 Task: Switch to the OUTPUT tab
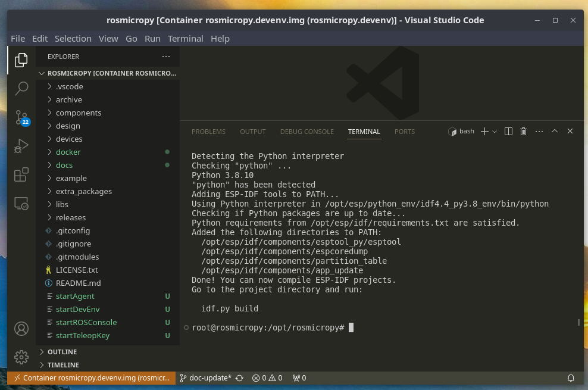[x=253, y=132]
